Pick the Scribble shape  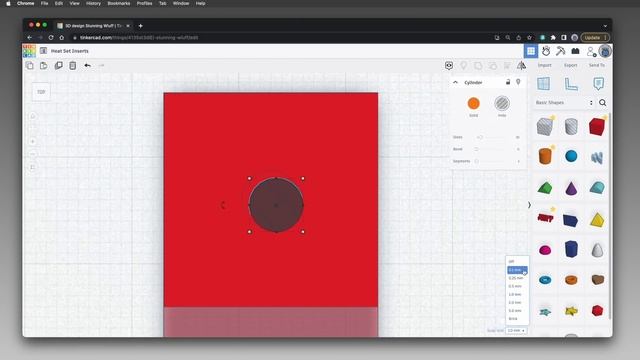click(x=597, y=157)
